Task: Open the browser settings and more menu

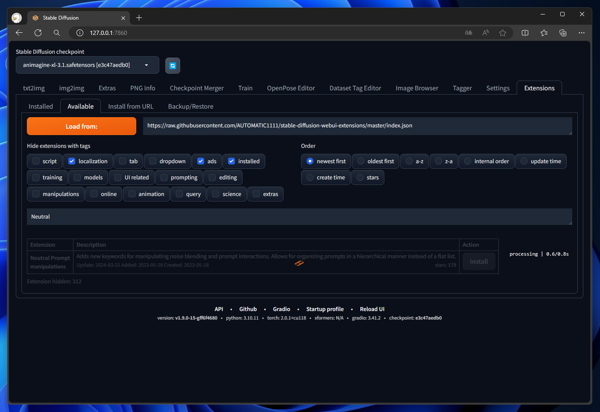Action: point(582,33)
